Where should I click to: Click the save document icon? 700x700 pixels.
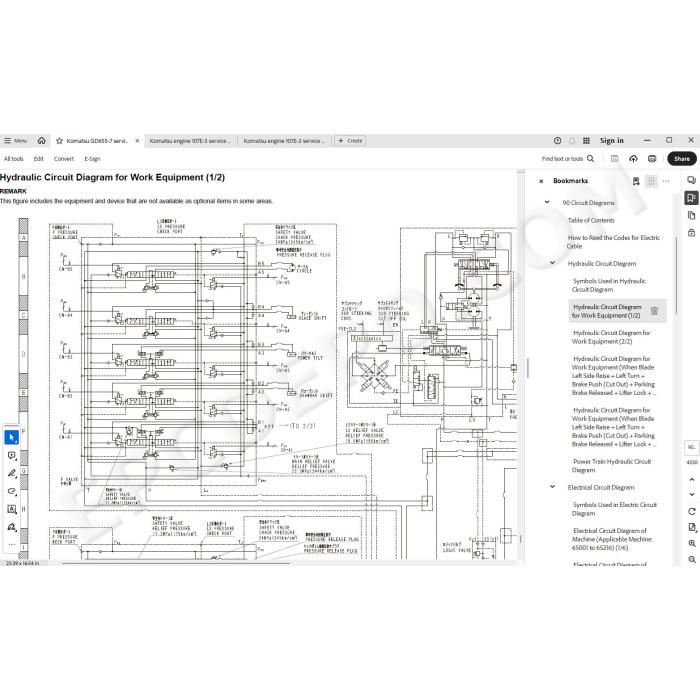pyautogui.click(x=615, y=158)
